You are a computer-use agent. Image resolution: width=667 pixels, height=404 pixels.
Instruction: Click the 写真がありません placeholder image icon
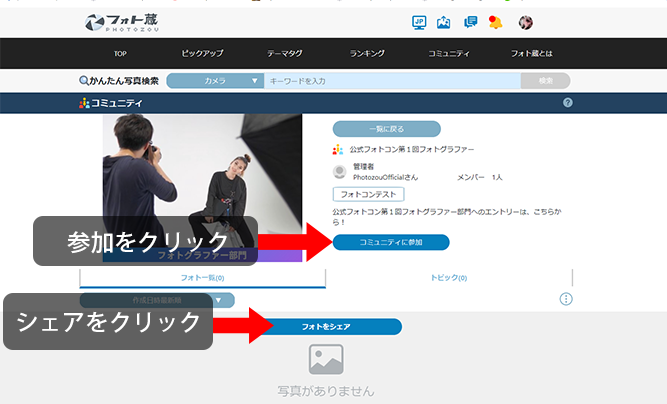click(x=326, y=359)
